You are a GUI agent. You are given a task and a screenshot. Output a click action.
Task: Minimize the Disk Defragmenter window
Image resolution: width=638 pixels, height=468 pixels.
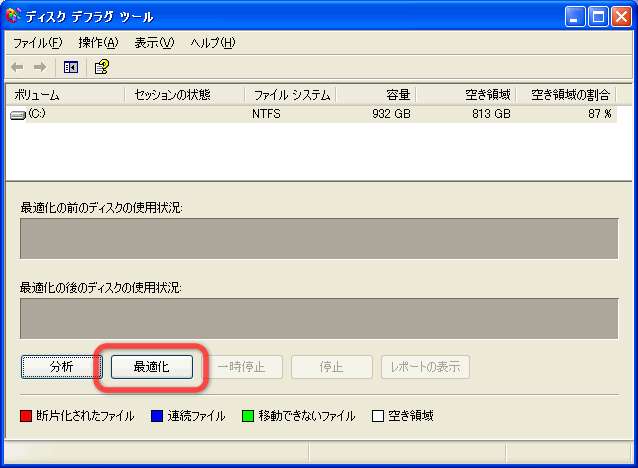tap(575, 17)
